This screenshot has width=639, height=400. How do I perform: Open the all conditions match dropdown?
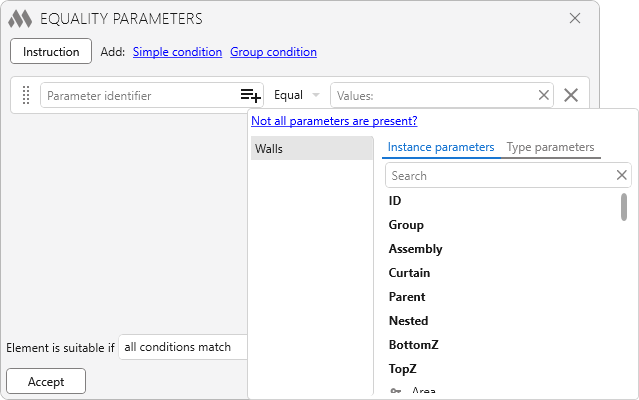point(182,347)
